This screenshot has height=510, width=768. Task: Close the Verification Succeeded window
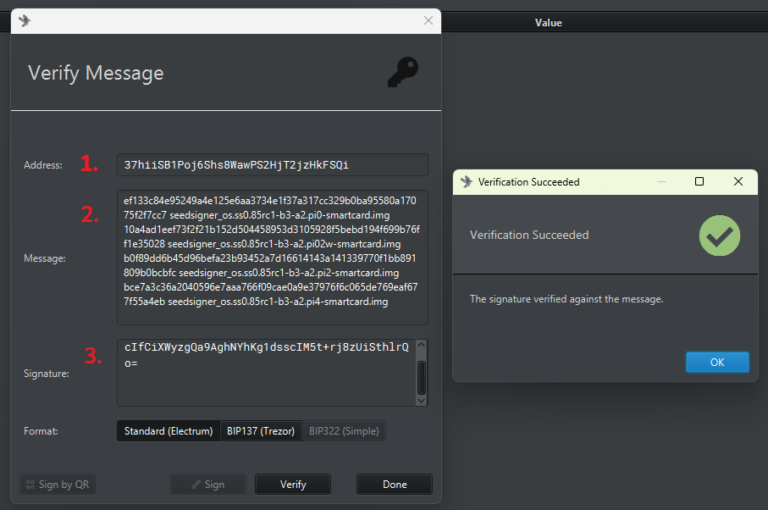738,182
